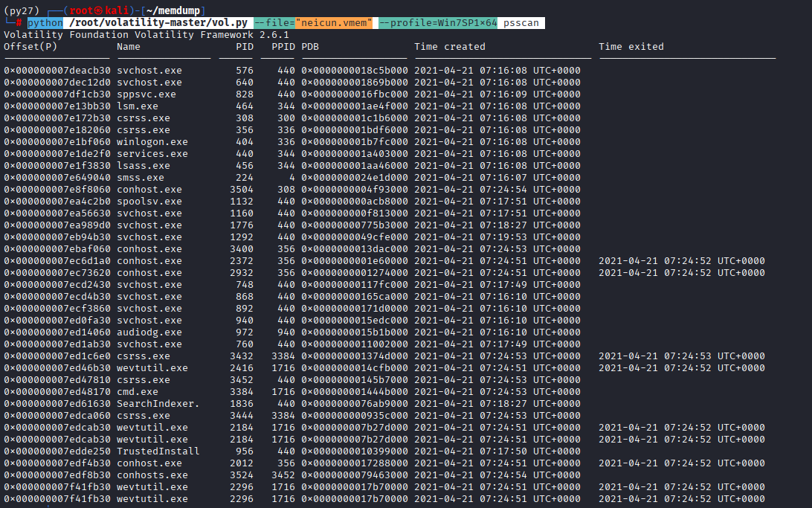Click the winlogon.exe process name

152,142
